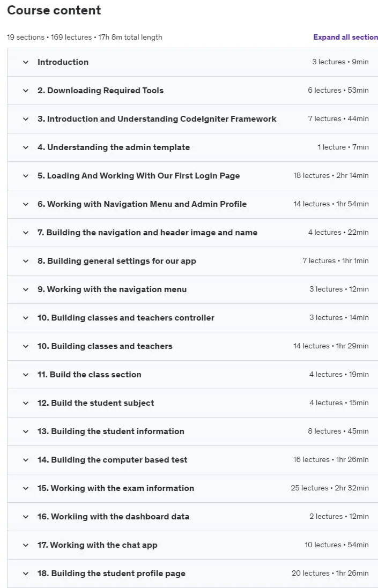
Task: Select Building the student information title
Action: click(110, 431)
